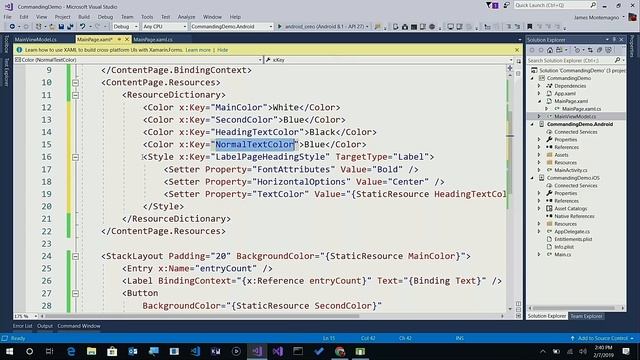Click the Solution Explorer Home icon
Image resolution: width=640 pixels, height=360 pixels.
coord(550,50)
